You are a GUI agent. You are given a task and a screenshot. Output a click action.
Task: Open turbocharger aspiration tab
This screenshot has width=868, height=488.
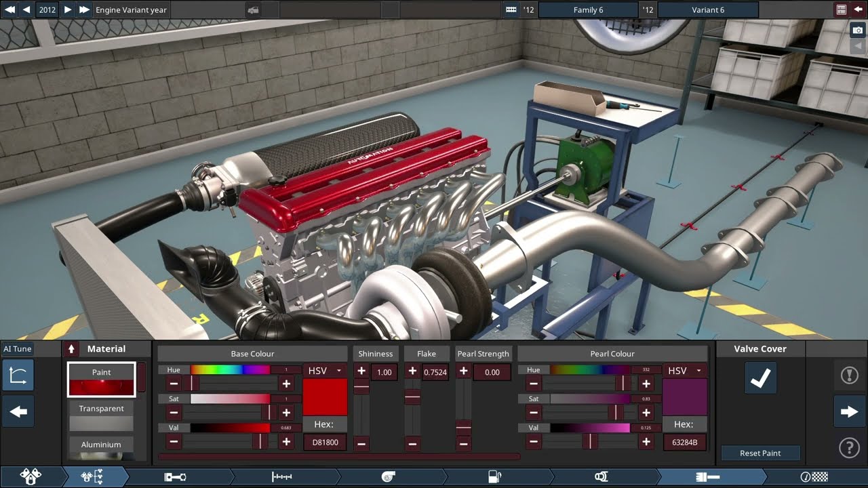coord(388,477)
